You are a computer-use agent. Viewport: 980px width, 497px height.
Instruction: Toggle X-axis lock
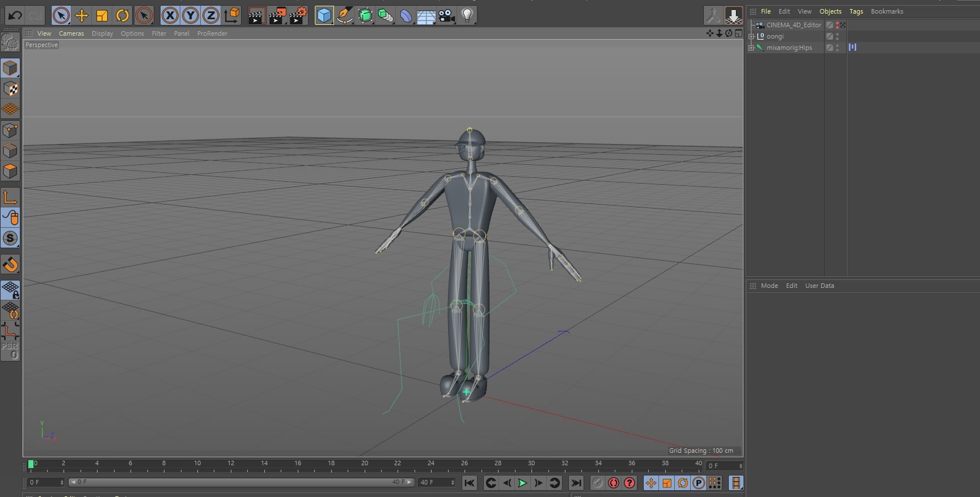pos(170,15)
